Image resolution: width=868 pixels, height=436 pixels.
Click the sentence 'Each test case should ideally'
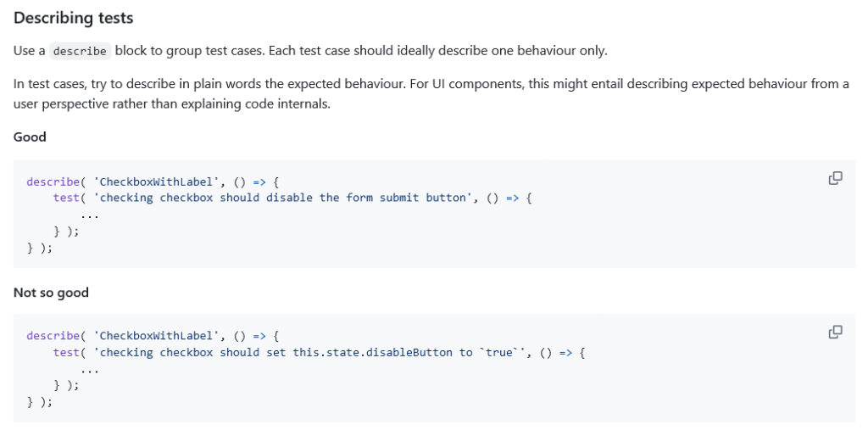pyautogui.click(x=439, y=51)
